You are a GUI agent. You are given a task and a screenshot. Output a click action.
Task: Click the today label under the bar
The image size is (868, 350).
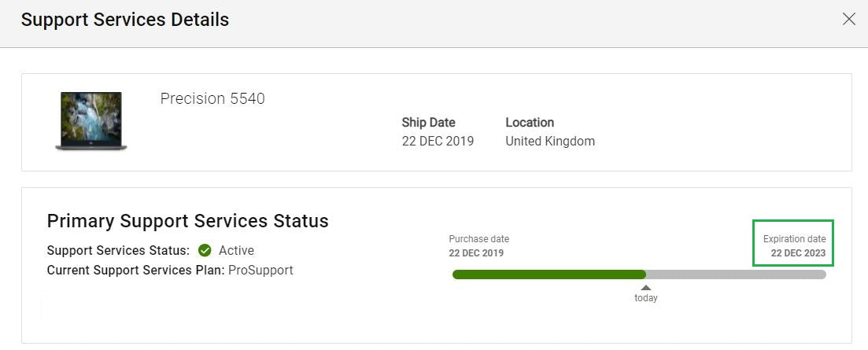pyautogui.click(x=646, y=298)
